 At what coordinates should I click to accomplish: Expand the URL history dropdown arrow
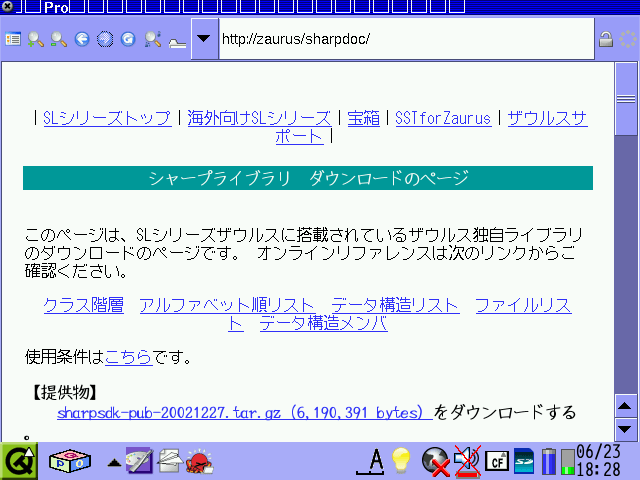[204, 39]
